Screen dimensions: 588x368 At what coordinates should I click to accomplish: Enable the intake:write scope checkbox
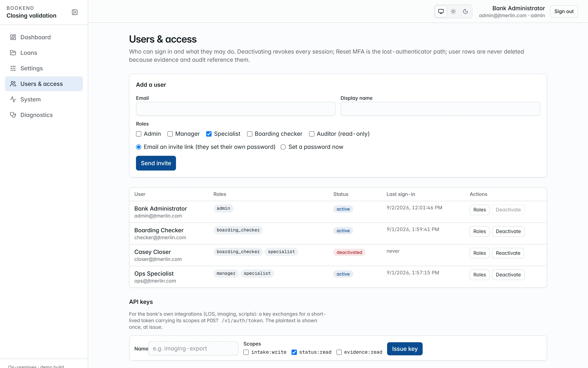[246, 352]
